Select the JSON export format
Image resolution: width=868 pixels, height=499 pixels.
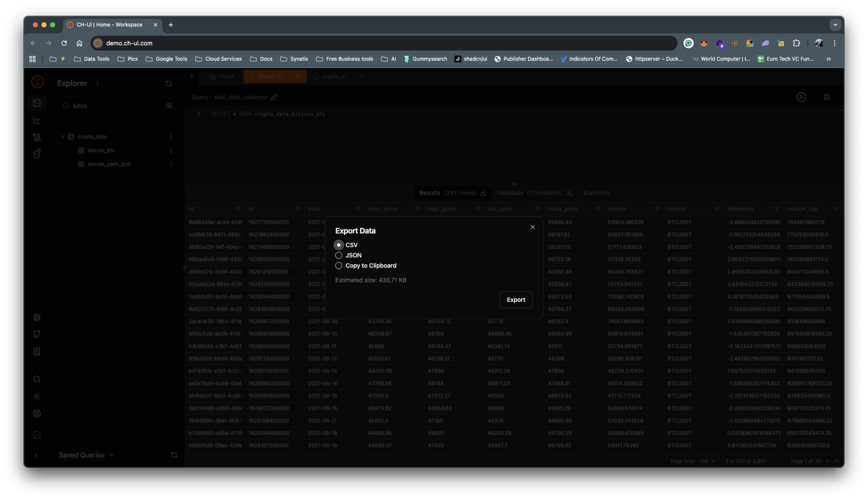coord(339,255)
